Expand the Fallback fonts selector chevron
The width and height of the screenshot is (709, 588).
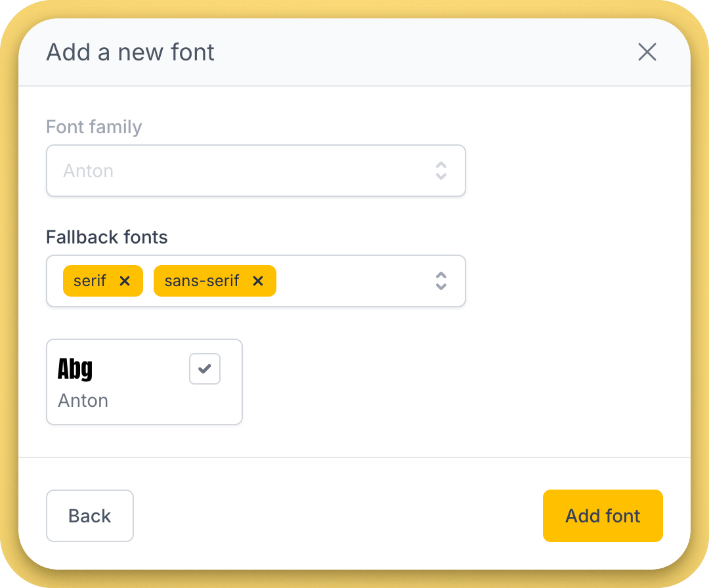441,281
